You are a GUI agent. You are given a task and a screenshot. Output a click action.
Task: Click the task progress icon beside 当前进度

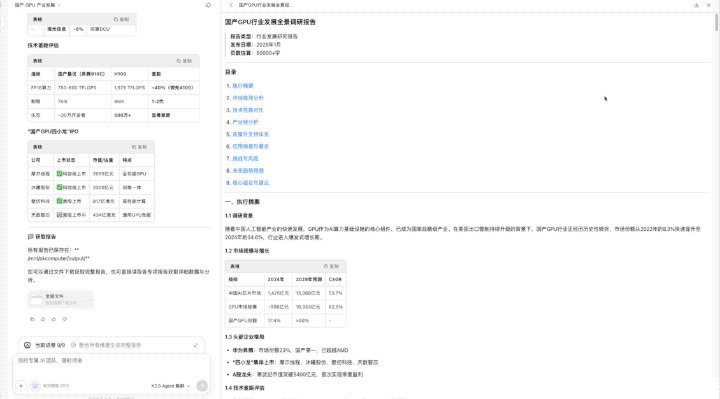coord(27,345)
